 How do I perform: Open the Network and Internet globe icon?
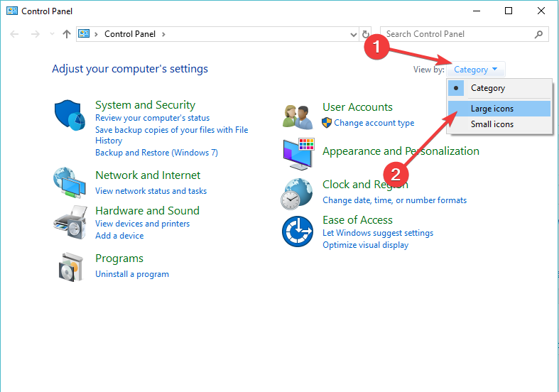pos(70,183)
